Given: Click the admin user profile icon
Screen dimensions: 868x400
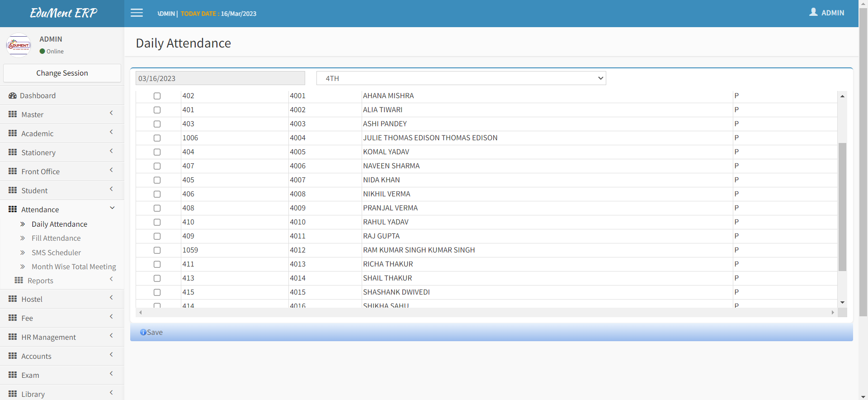Looking at the screenshot, I should [813, 12].
